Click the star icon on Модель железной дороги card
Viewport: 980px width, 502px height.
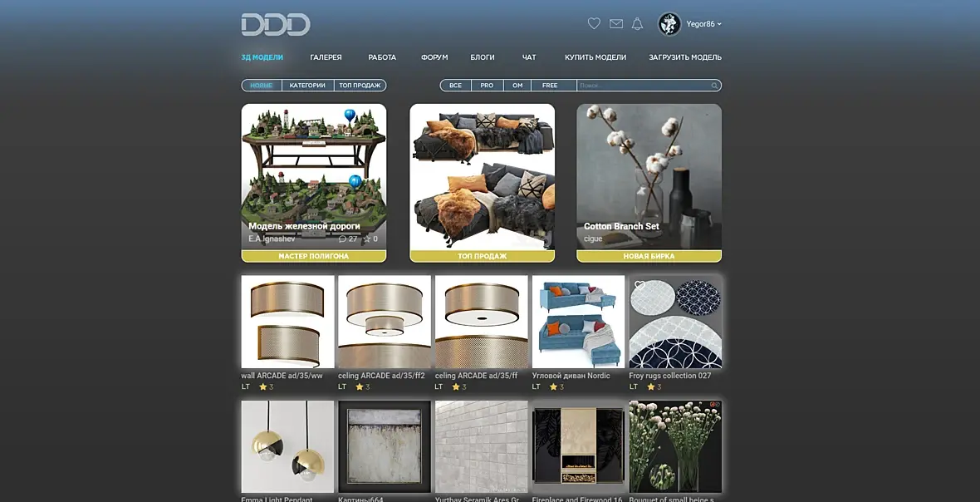pyautogui.click(x=367, y=239)
